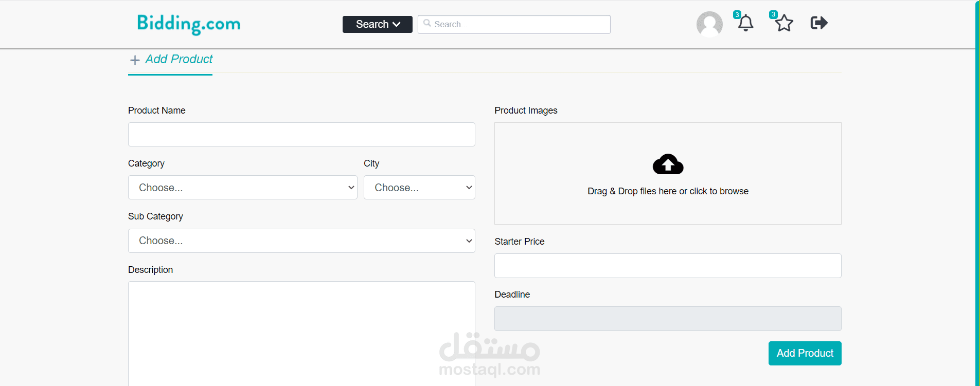Click the cloud upload icon
Screen dimensions: 980x386
668,164
